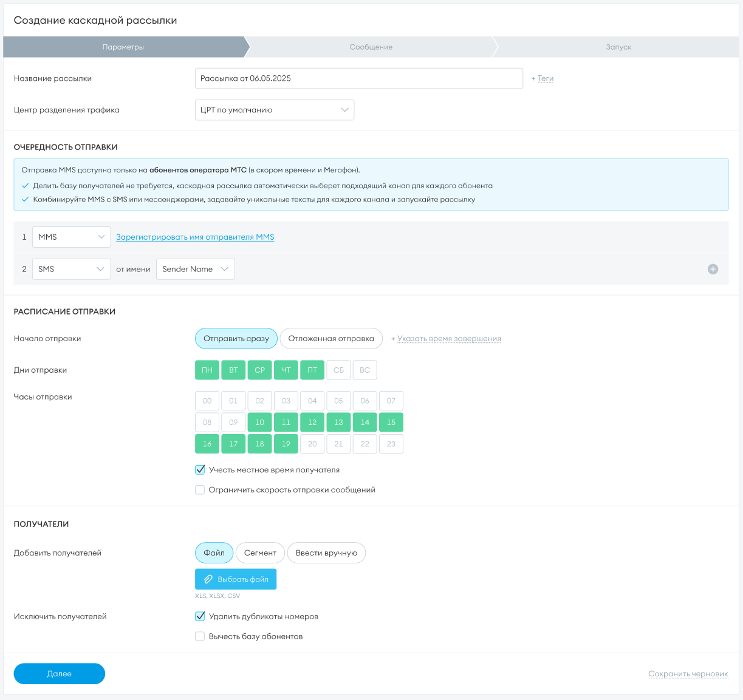
Task: Click the Название рассылки input field
Action: tap(358, 78)
